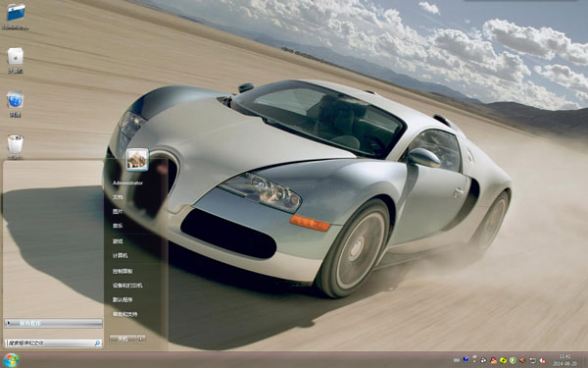Open the blue folder desktop icon
Viewport: 588px width, 368px height.
coord(16,13)
